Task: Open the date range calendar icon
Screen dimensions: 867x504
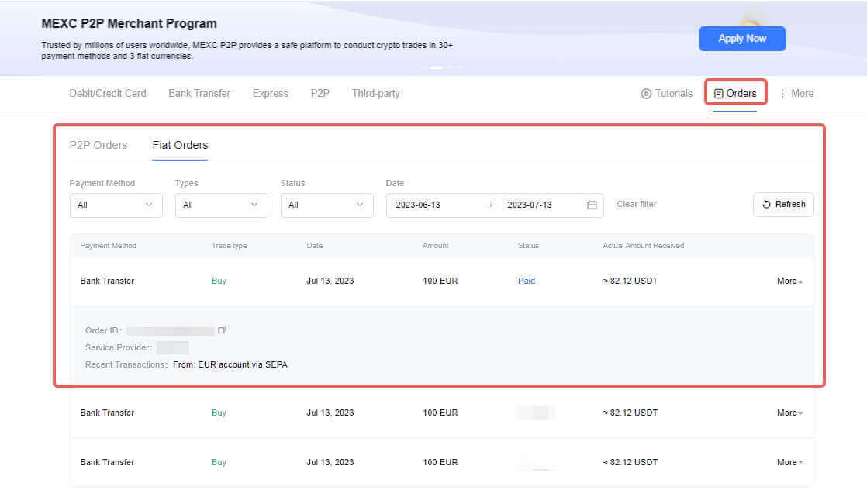Action: (x=592, y=205)
